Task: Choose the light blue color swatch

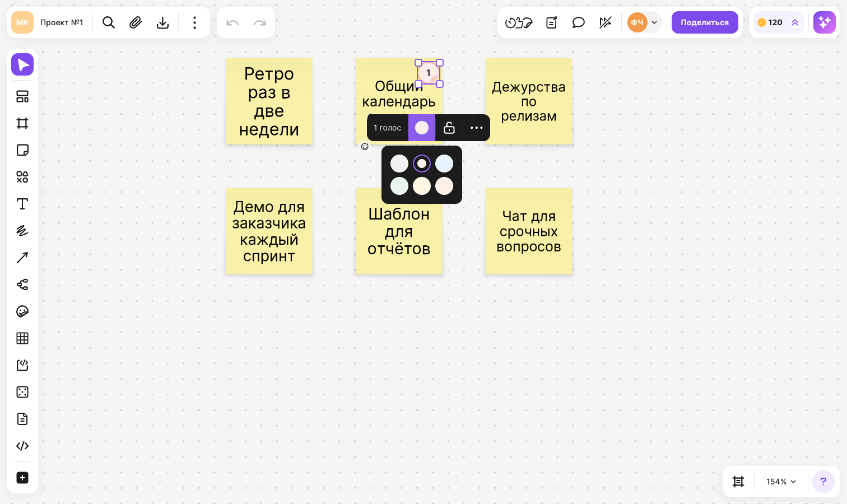Action: tap(444, 164)
